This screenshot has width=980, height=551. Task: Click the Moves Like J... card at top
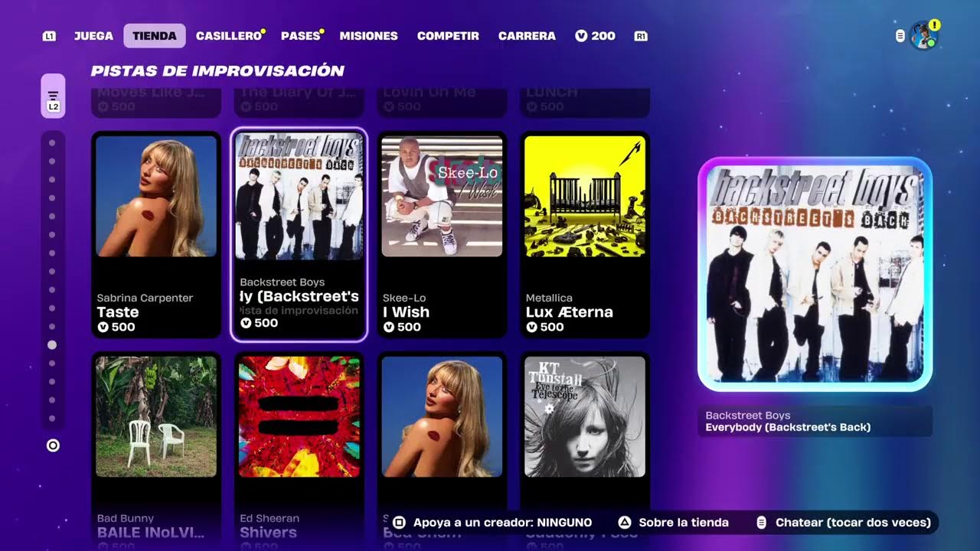coord(156,102)
